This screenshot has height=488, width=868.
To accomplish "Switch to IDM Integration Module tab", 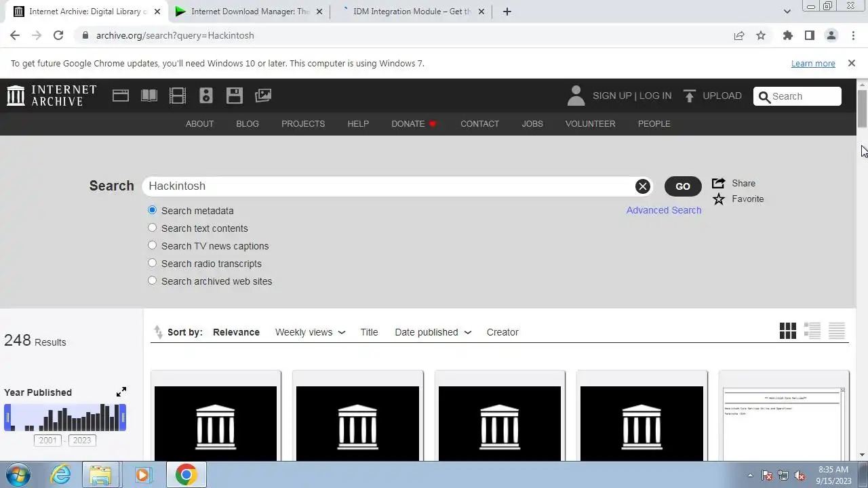I will tap(412, 12).
